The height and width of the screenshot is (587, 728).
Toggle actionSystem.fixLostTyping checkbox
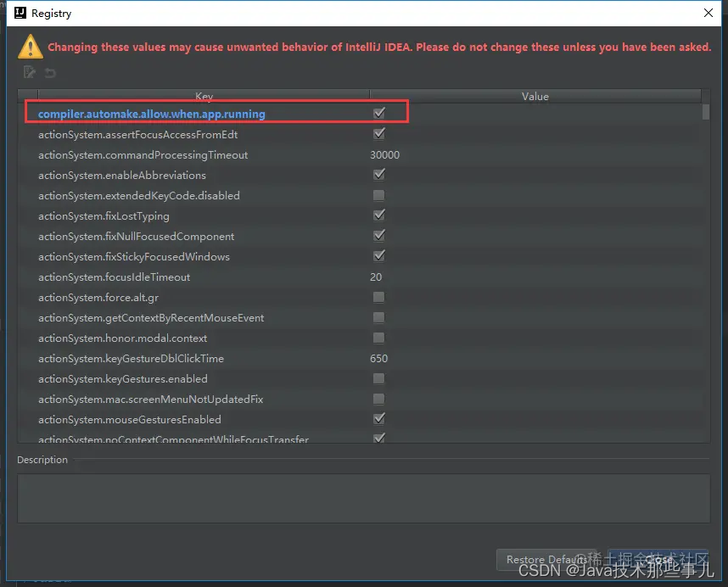(x=379, y=215)
